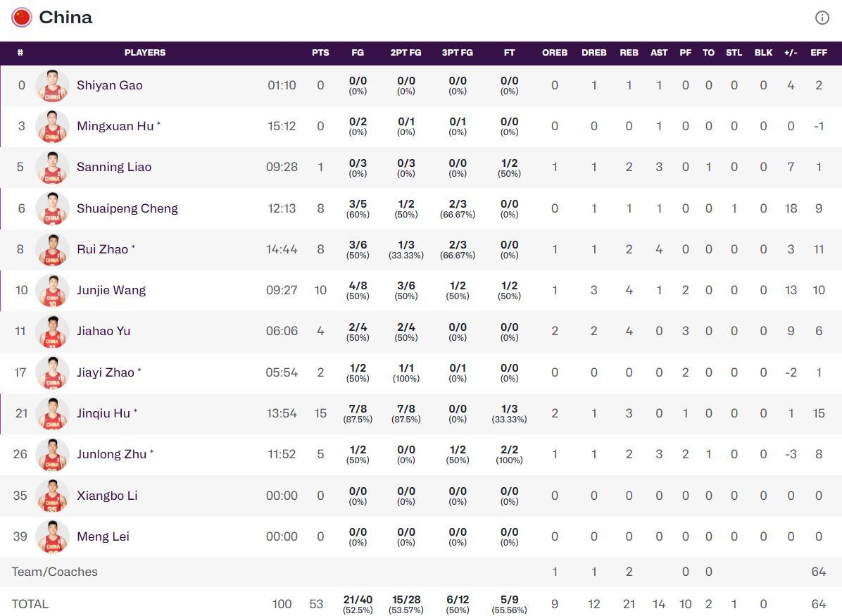
Task: Click Shuaipeng Cheng's +/- value 18
Action: (791, 208)
